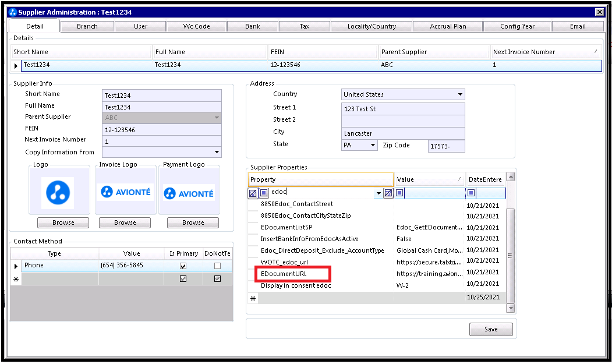Click the Avionté app icon in title bar
Image resolution: width=612 pixels, height=364 pixels.
pos(12,12)
